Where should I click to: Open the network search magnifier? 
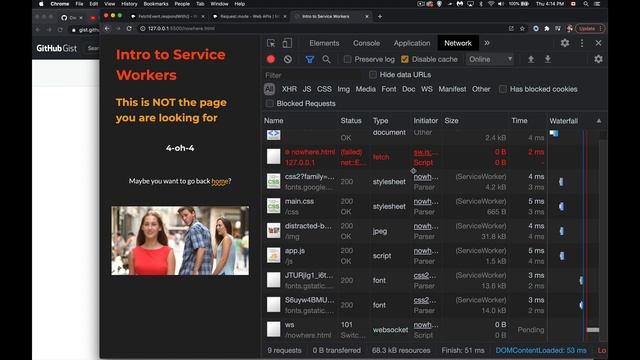(x=326, y=60)
